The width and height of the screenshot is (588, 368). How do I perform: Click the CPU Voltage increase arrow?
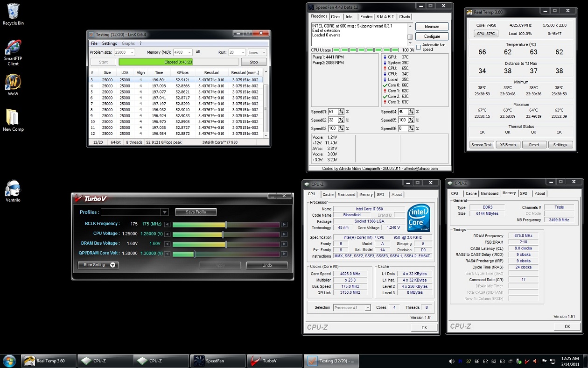pos(284,234)
